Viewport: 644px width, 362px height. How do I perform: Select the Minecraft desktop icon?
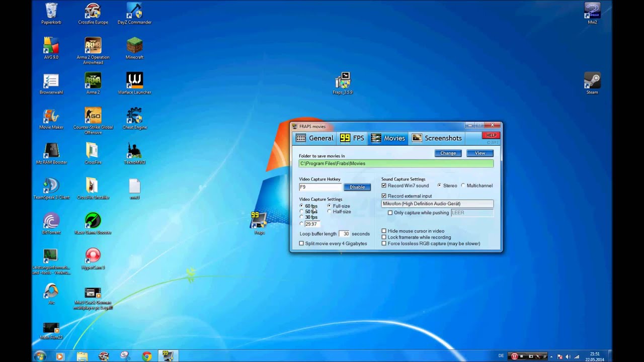(x=134, y=49)
